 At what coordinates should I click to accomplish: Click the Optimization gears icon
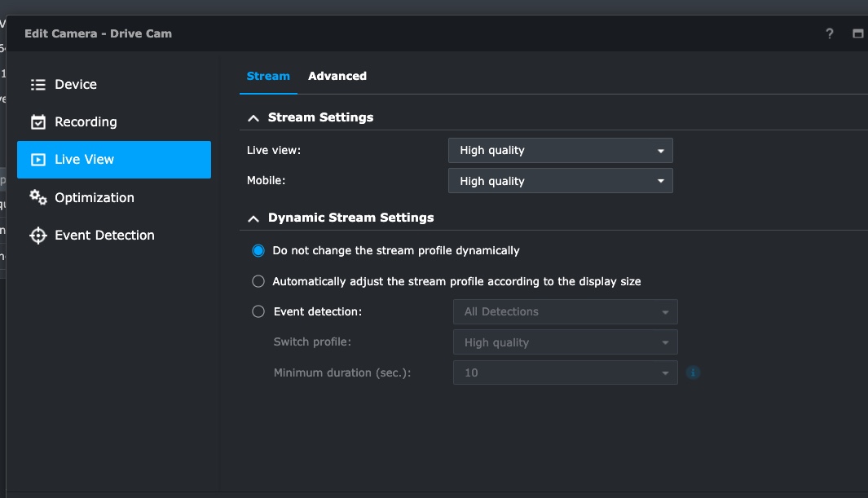pos(37,197)
